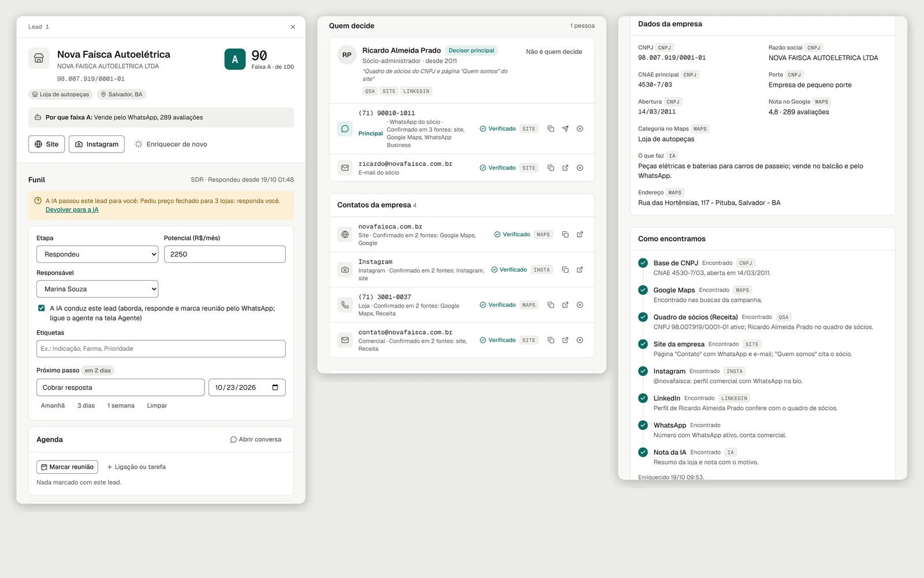Screen dimensions: 924x578
Task: Click the 'Loja de autopeças' category chip
Action: pyautogui.click(x=61, y=94)
